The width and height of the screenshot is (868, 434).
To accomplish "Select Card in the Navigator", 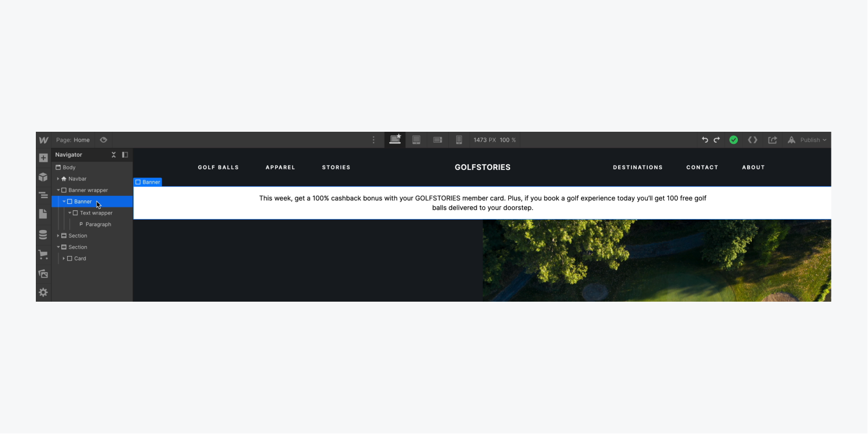I will (76, 258).
